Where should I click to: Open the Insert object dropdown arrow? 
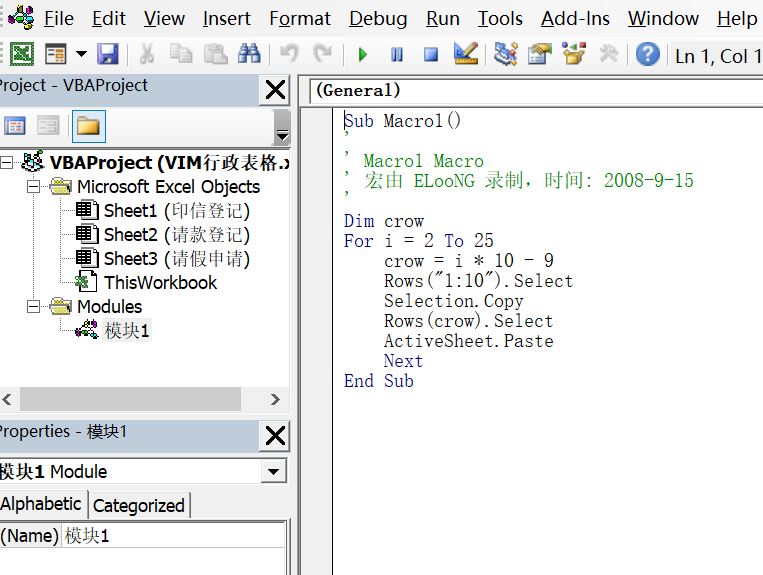click(x=81, y=54)
